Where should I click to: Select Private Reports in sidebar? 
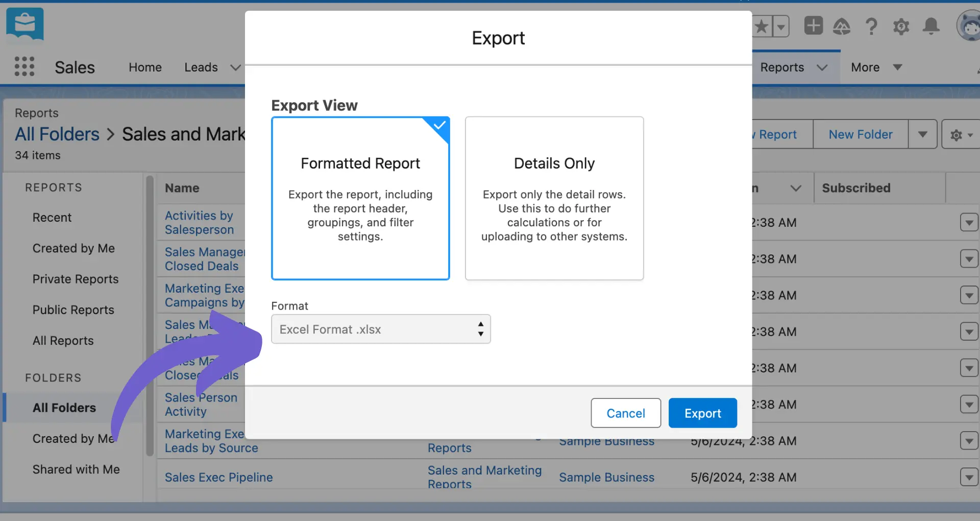(76, 279)
